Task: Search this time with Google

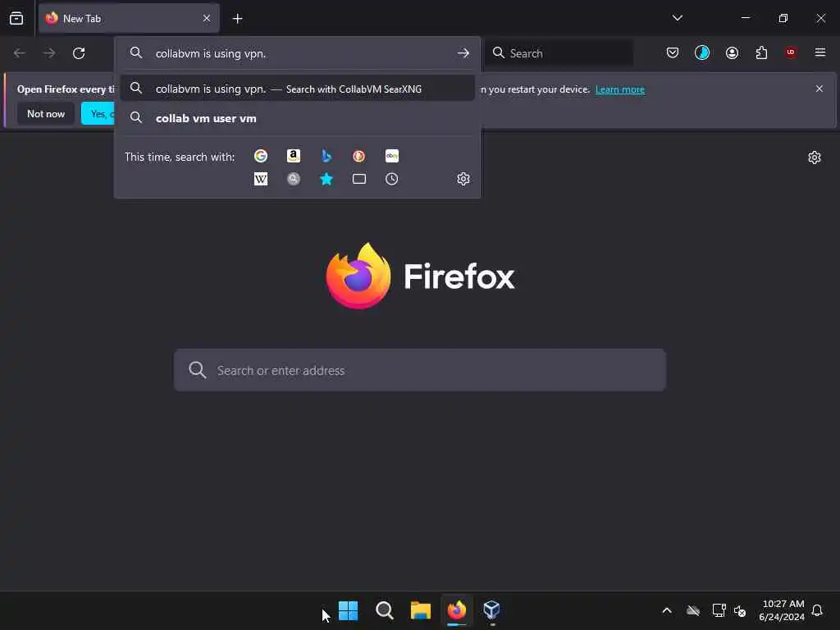Action: 261,156
